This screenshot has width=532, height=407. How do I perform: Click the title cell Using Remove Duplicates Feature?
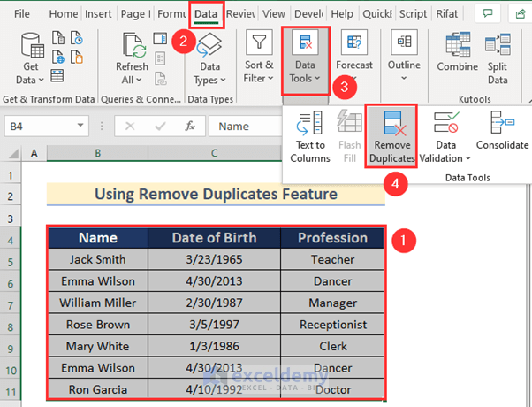point(216,194)
